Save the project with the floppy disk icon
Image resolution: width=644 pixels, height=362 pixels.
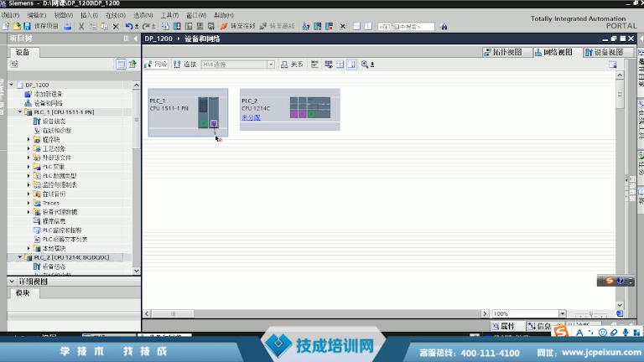tap(27, 26)
